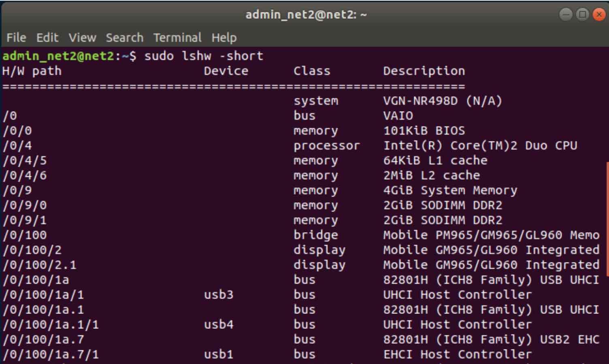Click the 'usb3' device name
Viewport: 609px width, 364px height.
[x=219, y=295]
